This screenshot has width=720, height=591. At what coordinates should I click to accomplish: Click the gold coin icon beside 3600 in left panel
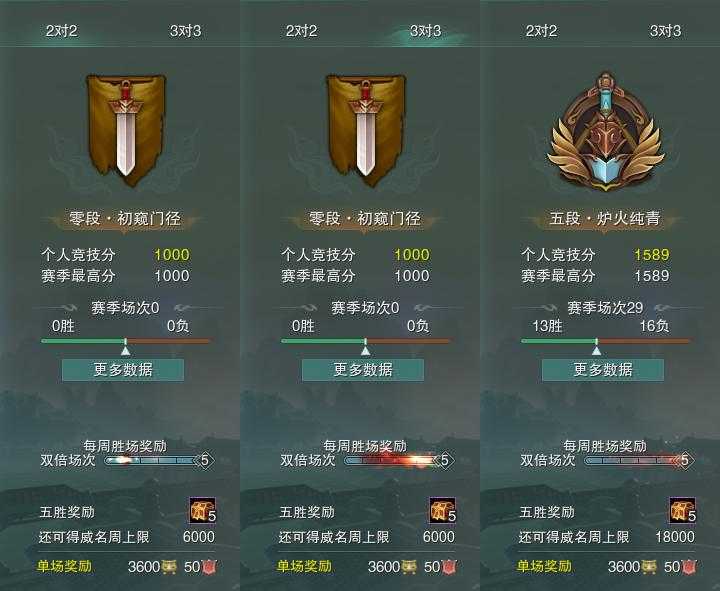[169, 567]
